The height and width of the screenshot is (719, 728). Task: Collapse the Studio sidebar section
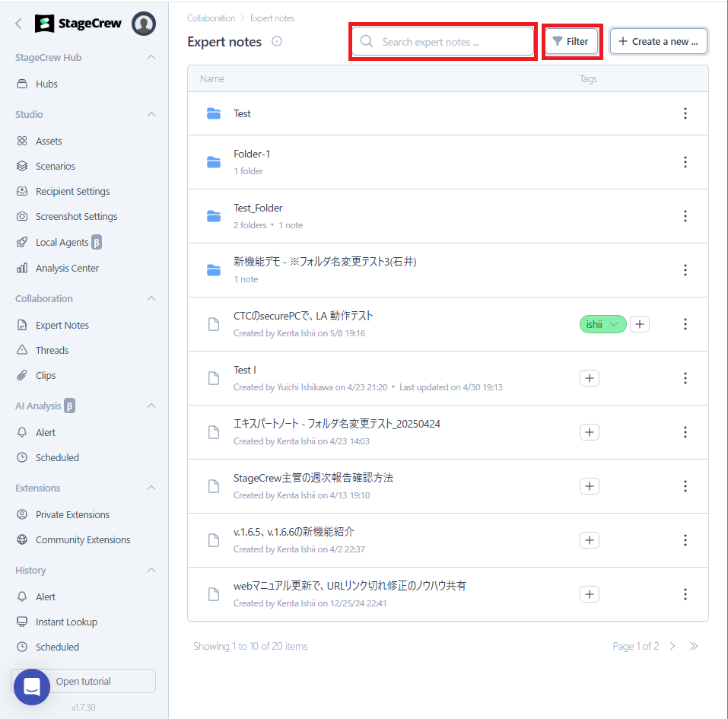(151, 114)
